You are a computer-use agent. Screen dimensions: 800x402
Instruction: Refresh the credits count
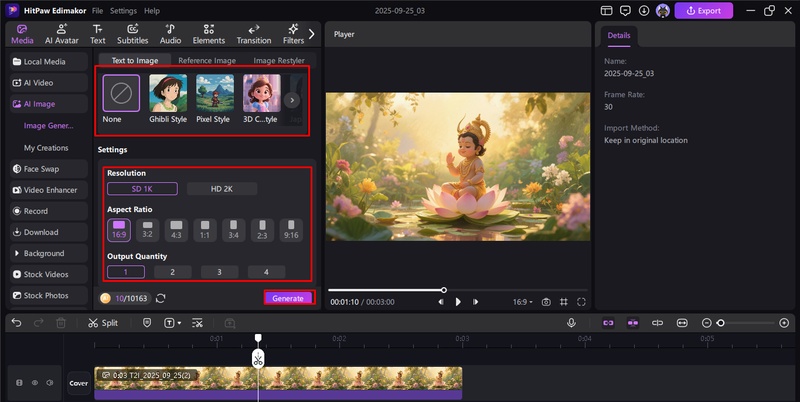click(161, 298)
